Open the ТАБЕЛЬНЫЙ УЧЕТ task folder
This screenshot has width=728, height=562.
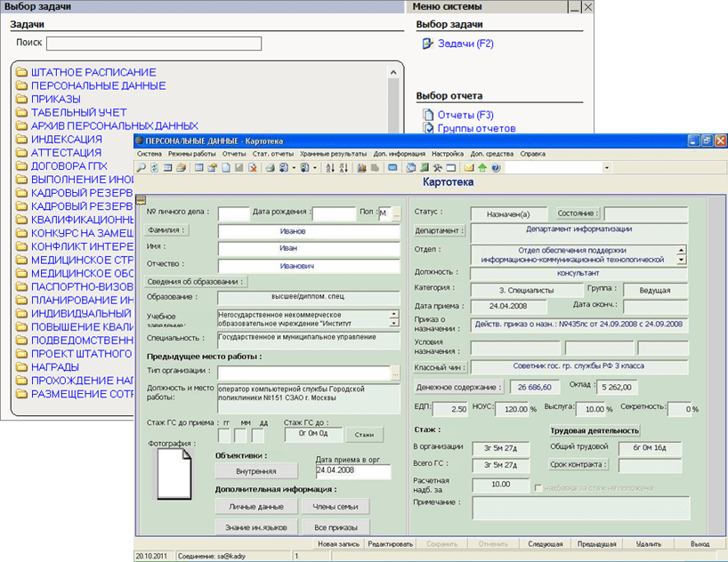pos(78,112)
